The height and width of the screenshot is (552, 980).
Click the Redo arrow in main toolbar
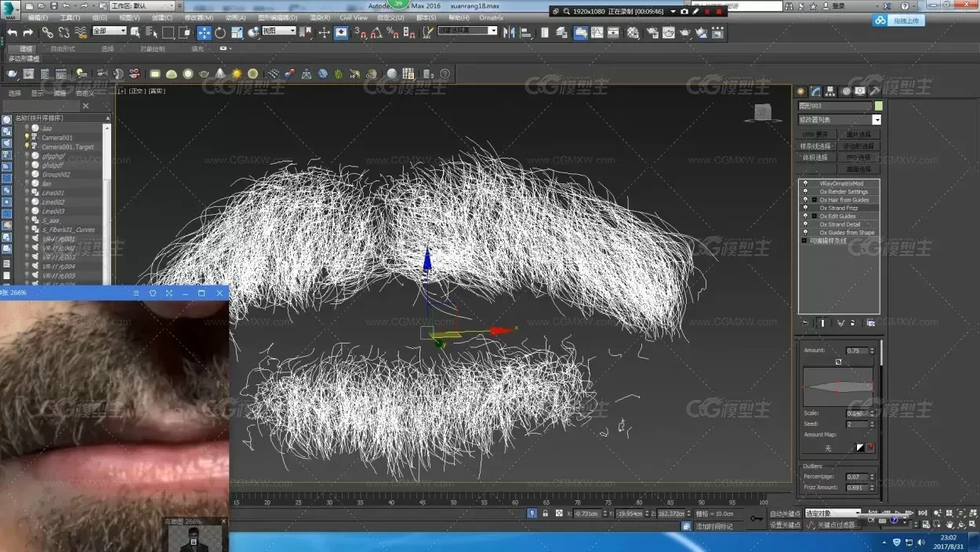click(28, 32)
